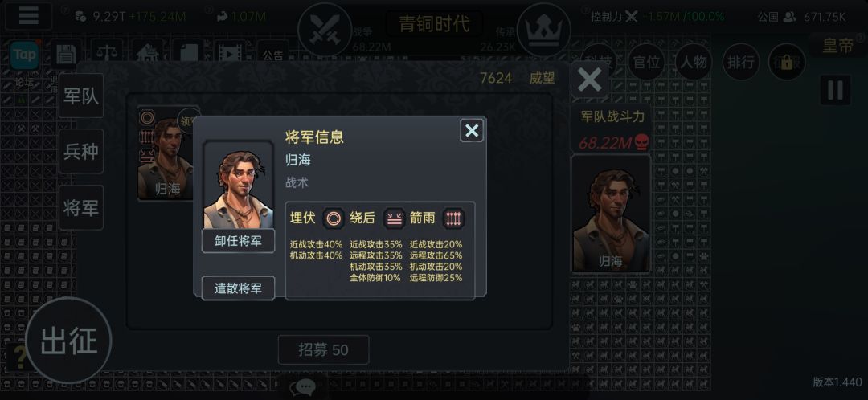Close the 将军信息 general info dialog
Viewport: 868px width, 400px height.
pyautogui.click(x=472, y=131)
